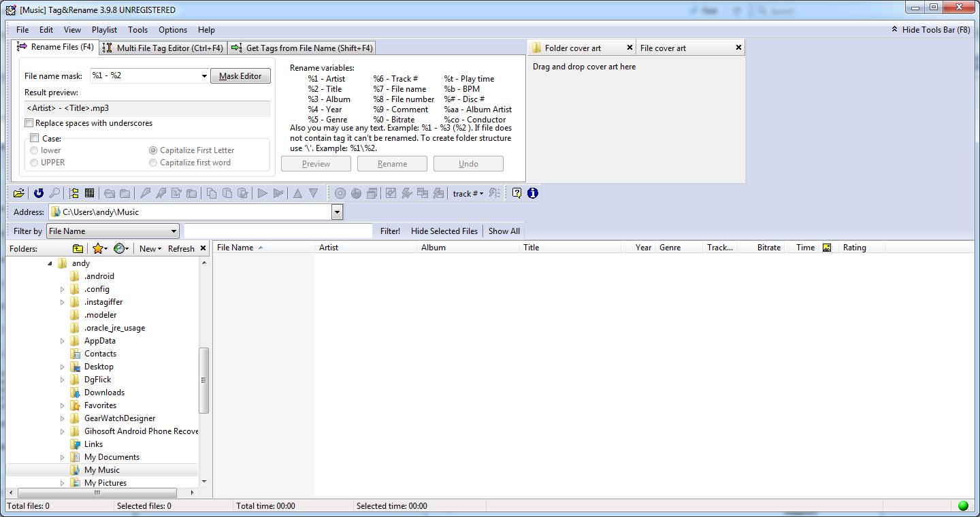Open the Playlist menu
980x517 pixels.
tap(104, 30)
